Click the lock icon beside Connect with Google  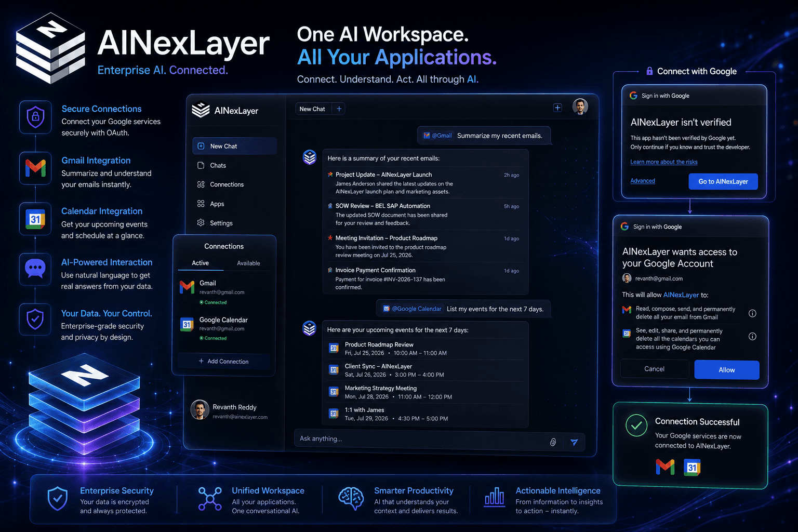649,71
